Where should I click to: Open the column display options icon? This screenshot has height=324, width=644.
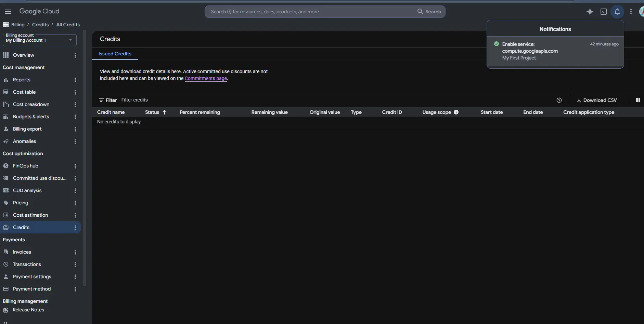(x=638, y=100)
